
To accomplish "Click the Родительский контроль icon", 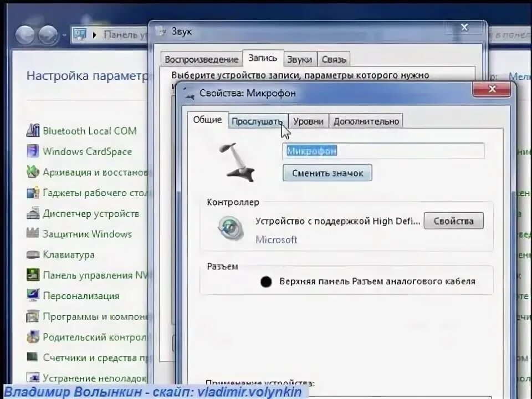I will click(x=33, y=336).
